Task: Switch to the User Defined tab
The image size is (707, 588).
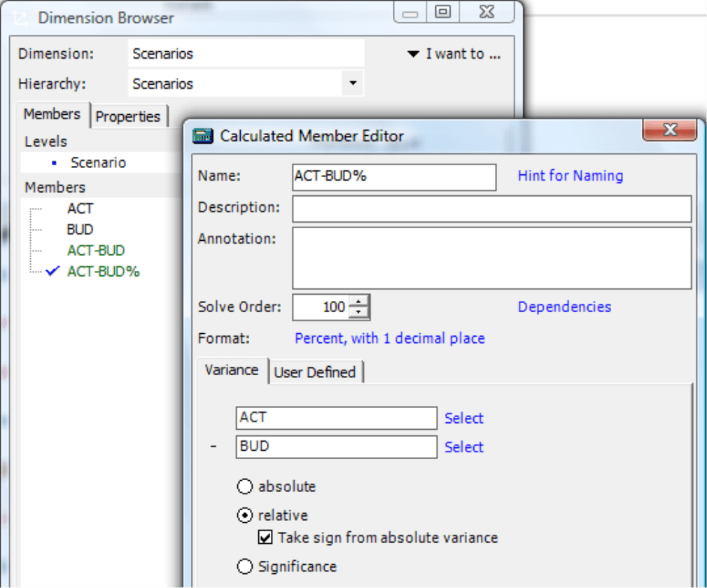Action: (x=314, y=372)
